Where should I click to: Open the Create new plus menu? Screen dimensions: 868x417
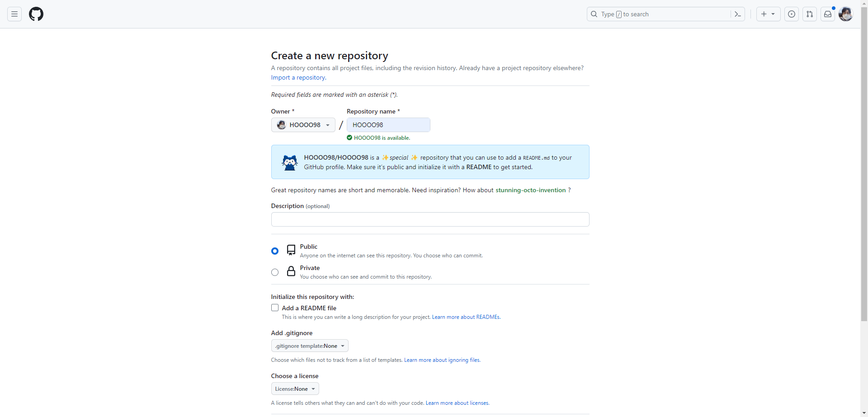pos(768,14)
